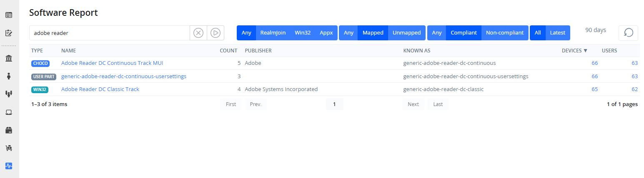
Task: Open the user group icon in sidebar
Action: 8,94
